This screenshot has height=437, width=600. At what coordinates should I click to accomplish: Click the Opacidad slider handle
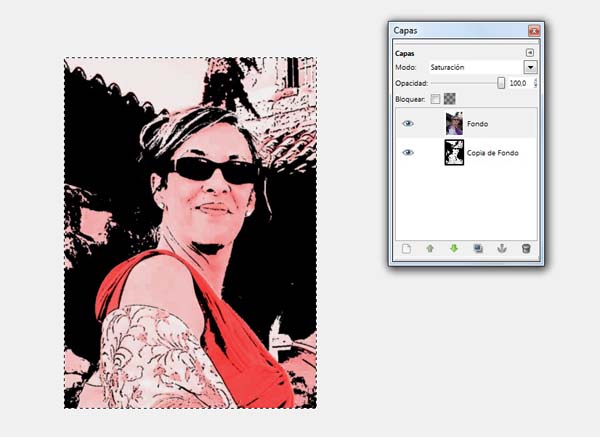501,83
